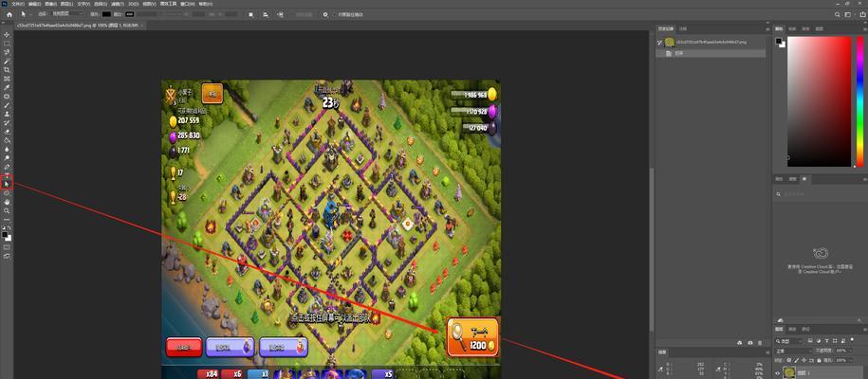Select the Spot Healing Brush tool
Viewport: 868px width, 379px height.
click(8, 97)
